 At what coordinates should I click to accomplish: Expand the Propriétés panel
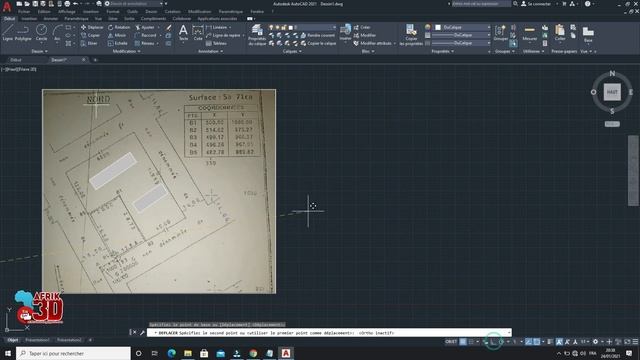(x=443, y=51)
